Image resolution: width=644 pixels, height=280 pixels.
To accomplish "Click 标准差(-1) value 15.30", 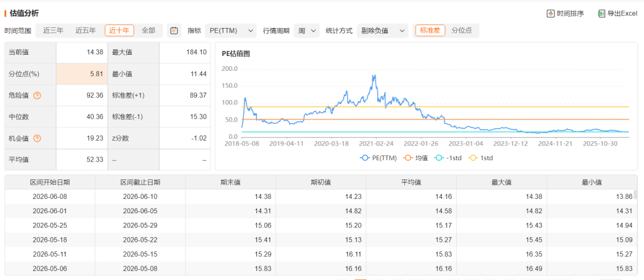I will (199, 117).
